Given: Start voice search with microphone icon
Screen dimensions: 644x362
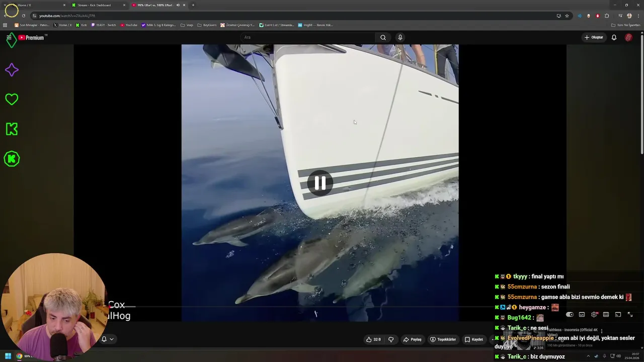Looking at the screenshot, I should (x=400, y=37).
